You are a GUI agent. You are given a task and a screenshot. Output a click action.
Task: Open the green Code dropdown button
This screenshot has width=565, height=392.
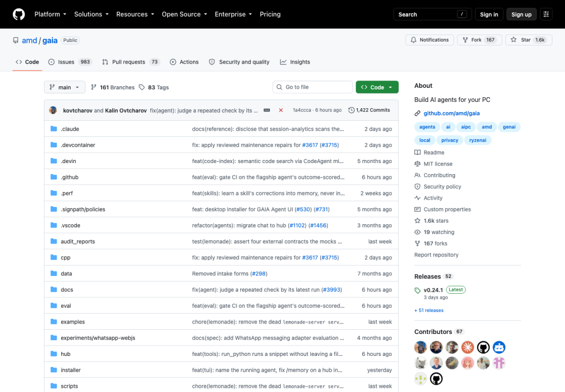coord(377,87)
